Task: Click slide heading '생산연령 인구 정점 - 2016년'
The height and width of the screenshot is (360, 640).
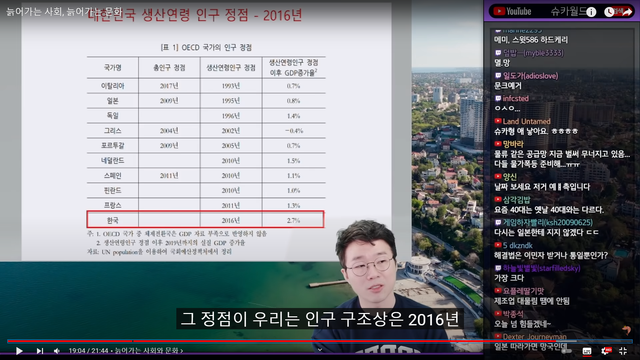Action: click(x=222, y=16)
